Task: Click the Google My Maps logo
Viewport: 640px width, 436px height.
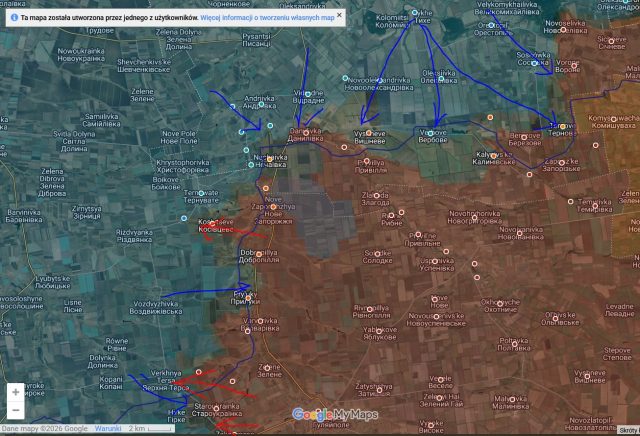Action: (x=335, y=414)
